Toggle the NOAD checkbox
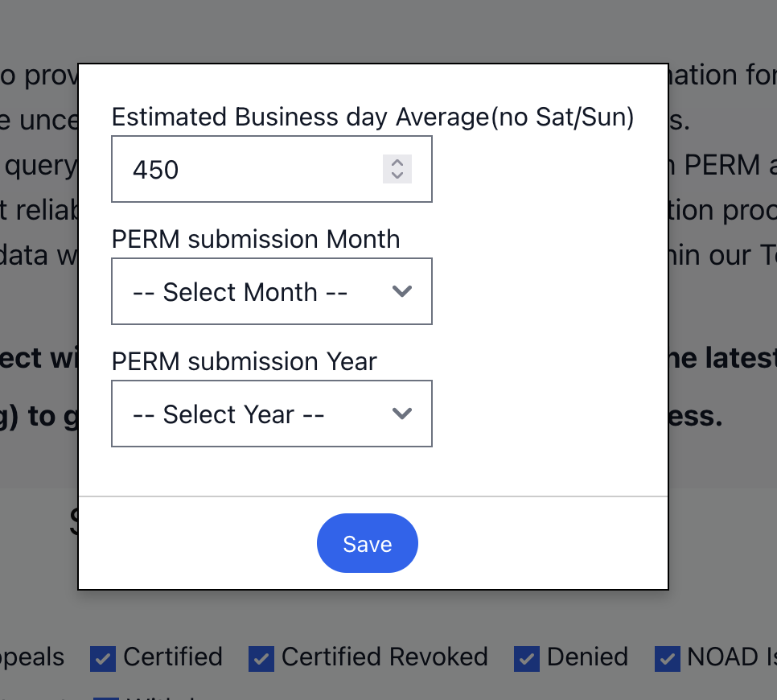 [x=668, y=658]
